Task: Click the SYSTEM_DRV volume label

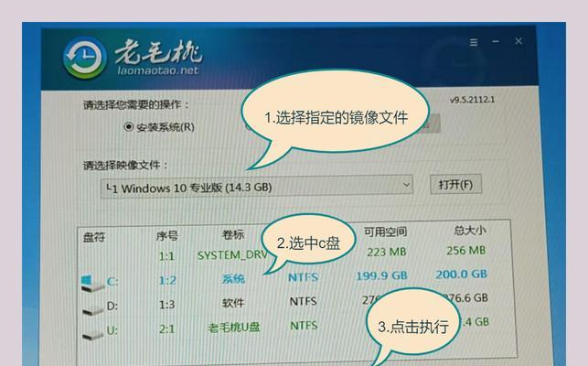Action: coord(232,255)
